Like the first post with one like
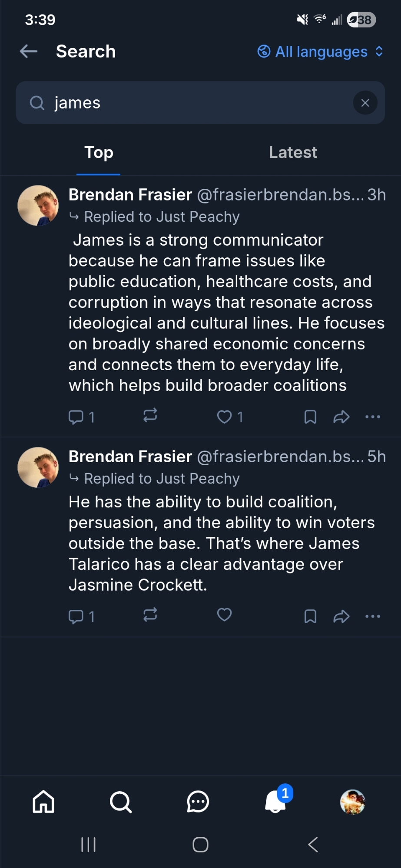This screenshot has height=868, width=401. coord(225,417)
